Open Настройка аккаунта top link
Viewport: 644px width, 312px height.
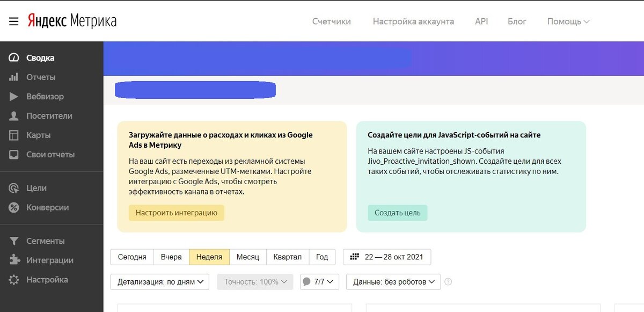click(x=413, y=21)
